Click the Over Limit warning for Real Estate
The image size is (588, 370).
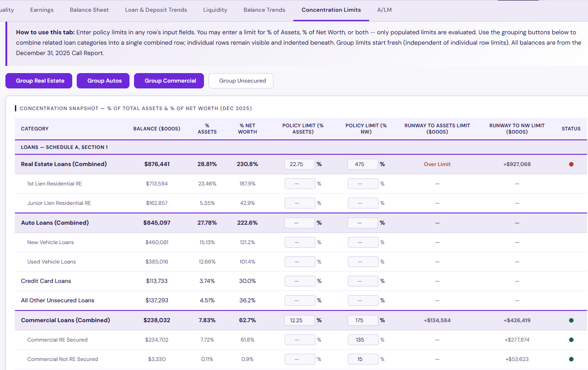(x=437, y=164)
